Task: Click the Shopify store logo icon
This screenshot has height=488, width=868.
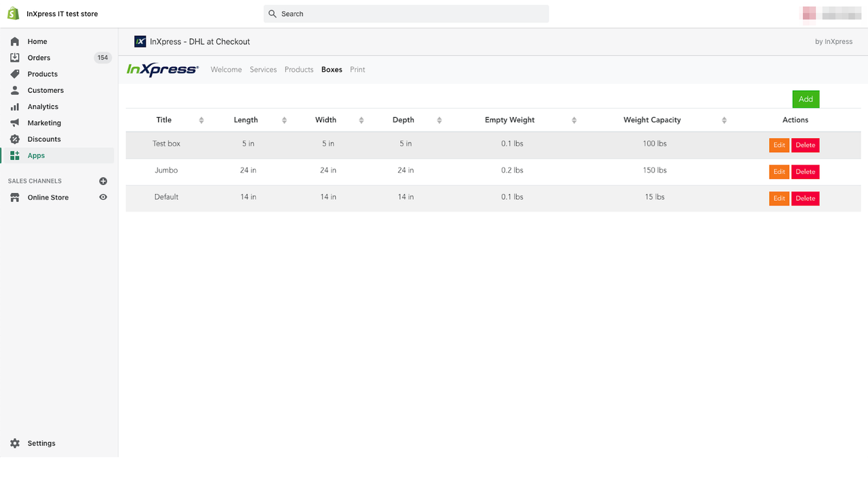Action: tap(12, 13)
